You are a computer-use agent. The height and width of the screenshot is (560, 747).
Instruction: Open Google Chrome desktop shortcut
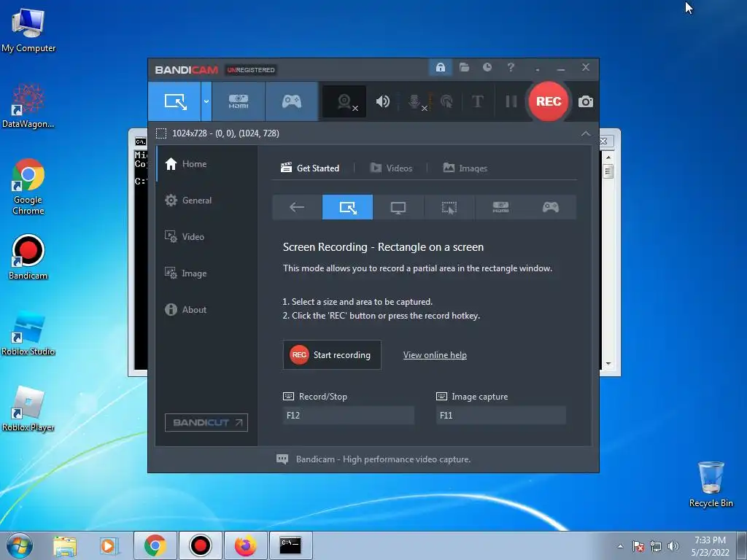pyautogui.click(x=28, y=187)
